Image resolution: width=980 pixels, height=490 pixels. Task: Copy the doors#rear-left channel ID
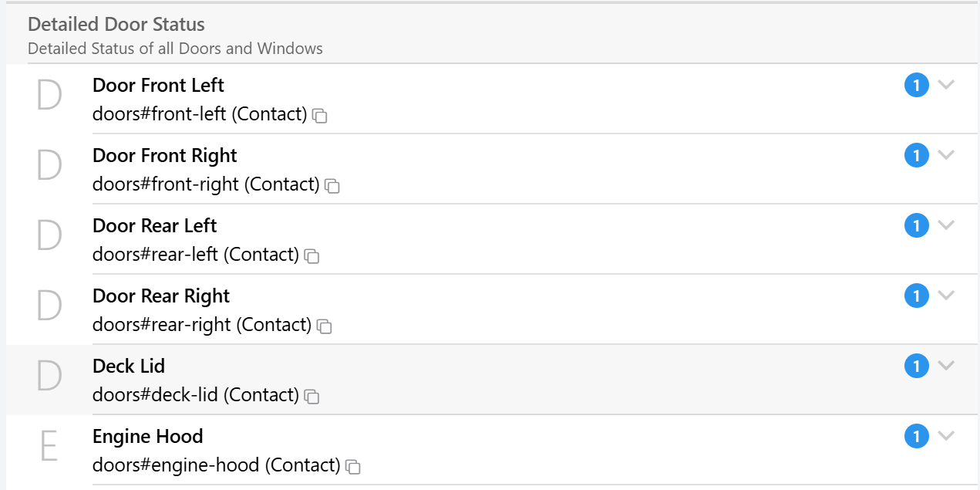(x=312, y=257)
